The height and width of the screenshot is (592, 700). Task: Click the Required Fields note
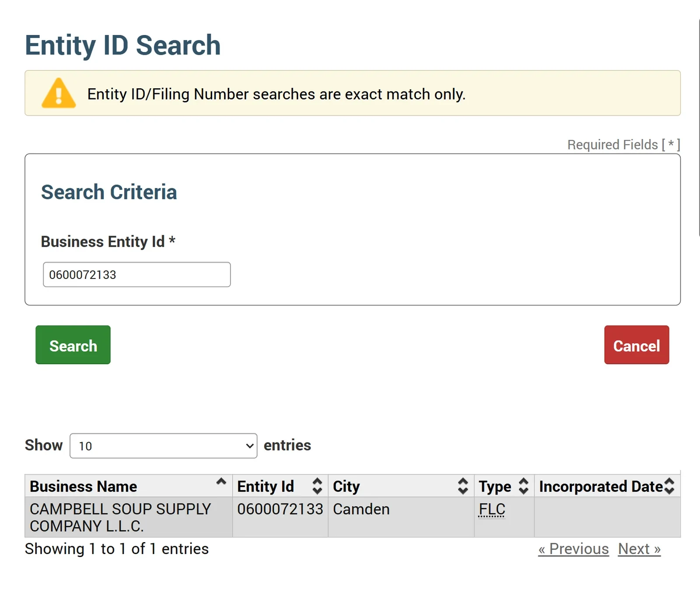pyautogui.click(x=623, y=144)
